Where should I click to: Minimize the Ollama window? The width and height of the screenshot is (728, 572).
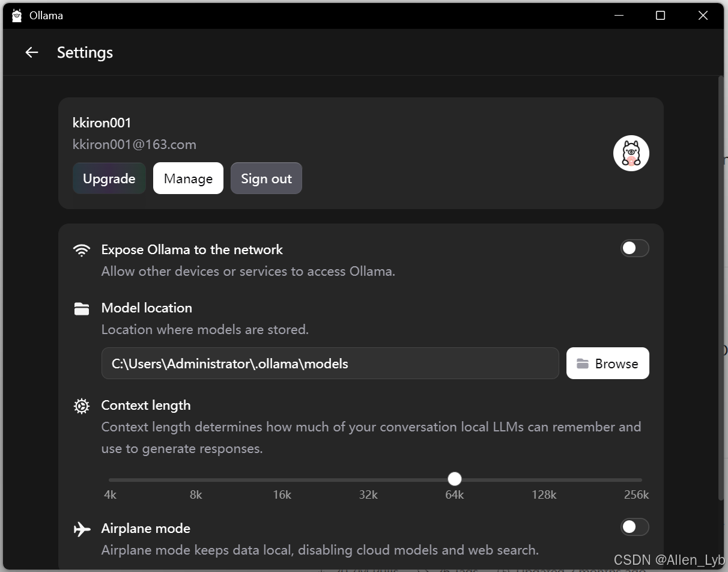[x=618, y=16]
